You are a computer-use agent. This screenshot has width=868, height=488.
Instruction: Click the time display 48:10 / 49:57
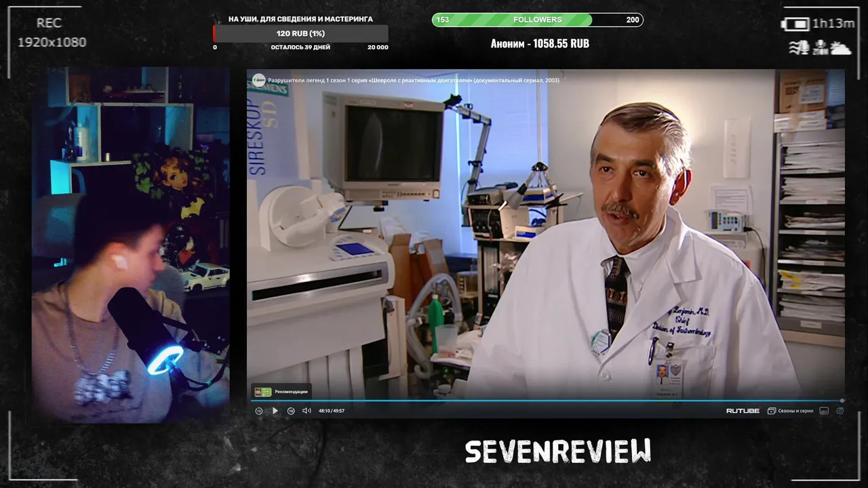[332, 411]
